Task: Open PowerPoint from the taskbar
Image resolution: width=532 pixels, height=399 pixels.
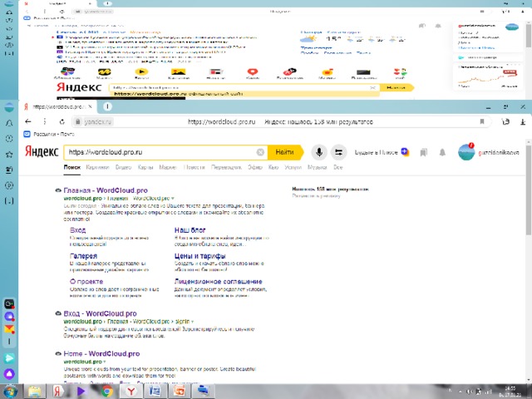Action: click(x=180, y=392)
